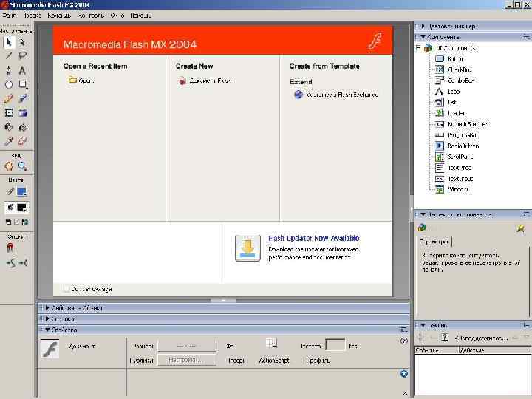Click the No Color icon
This screenshot has height=399, width=532.
pyautogui.click(x=16, y=222)
